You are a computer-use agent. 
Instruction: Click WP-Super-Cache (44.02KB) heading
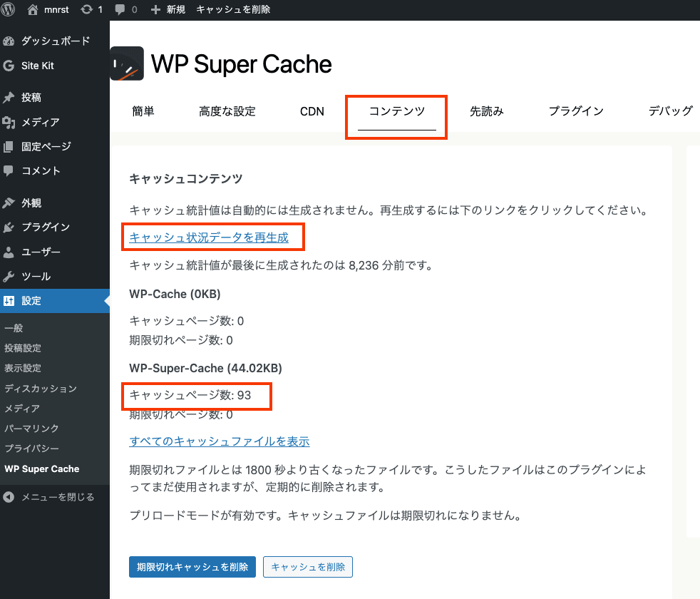tap(206, 368)
